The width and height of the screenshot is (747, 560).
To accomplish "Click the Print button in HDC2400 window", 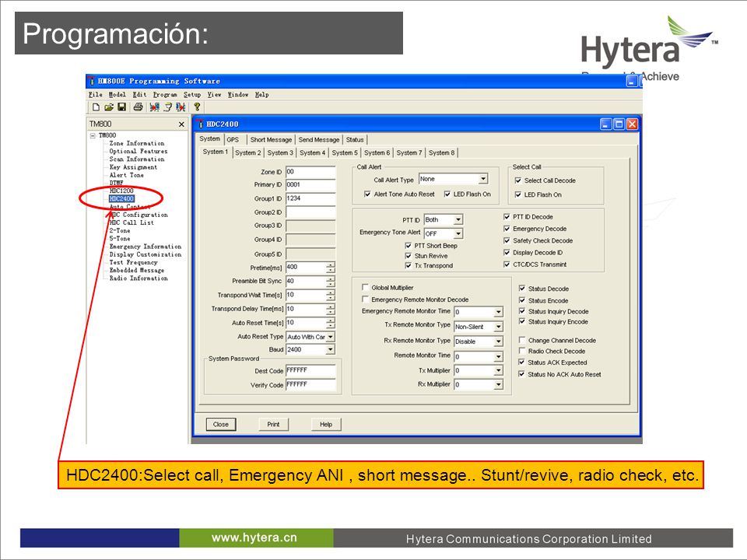I will [273, 425].
